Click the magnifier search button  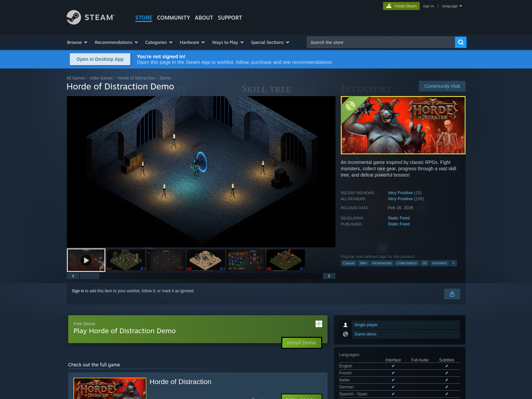point(461,42)
